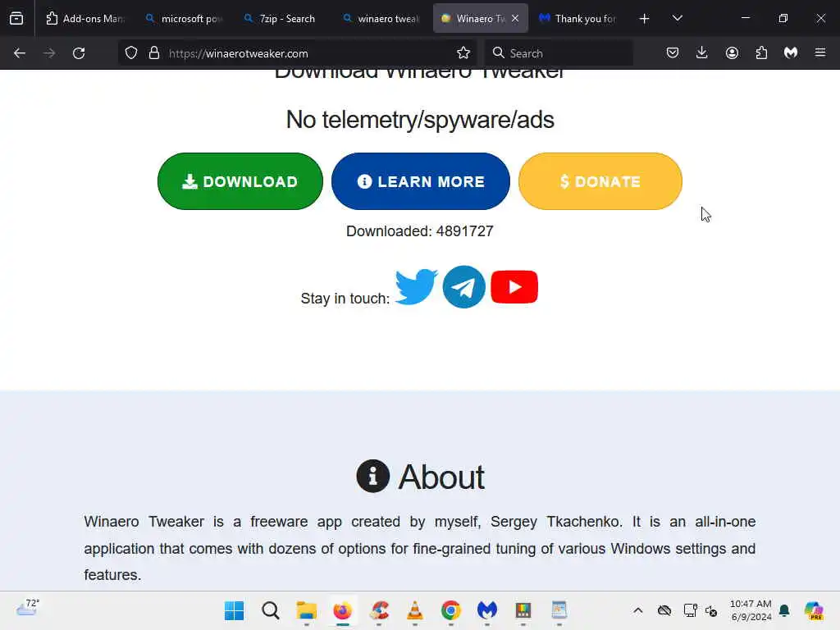Open Windows taskbar Search
This screenshot has height=630, width=840.
click(271, 610)
